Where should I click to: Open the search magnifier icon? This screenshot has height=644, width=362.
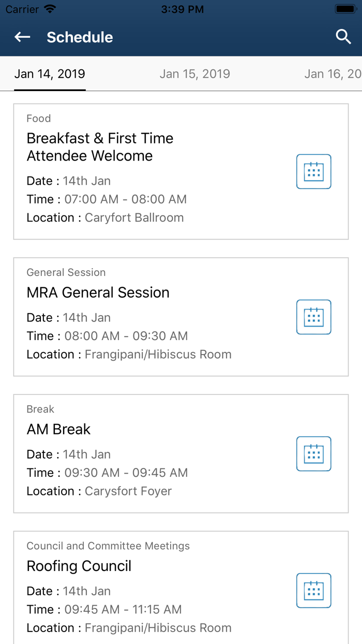tap(343, 37)
